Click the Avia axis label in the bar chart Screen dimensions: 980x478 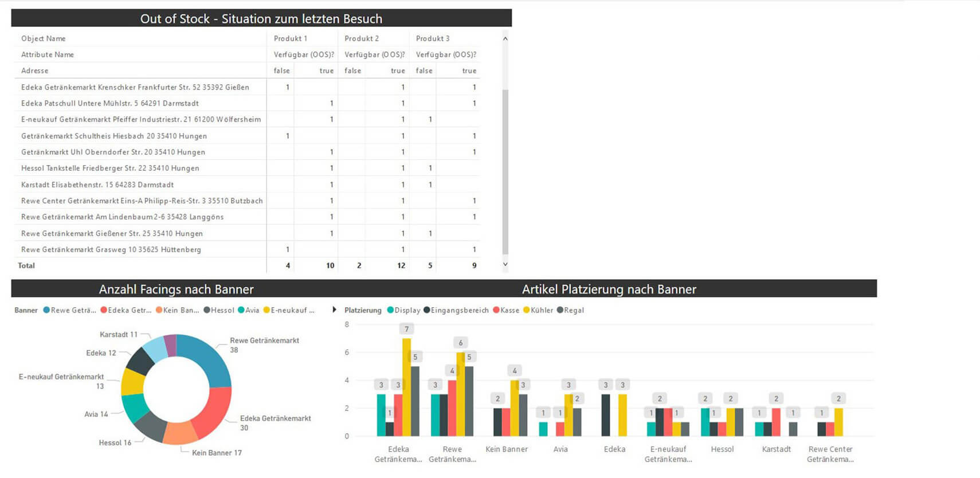click(x=560, y=449)
